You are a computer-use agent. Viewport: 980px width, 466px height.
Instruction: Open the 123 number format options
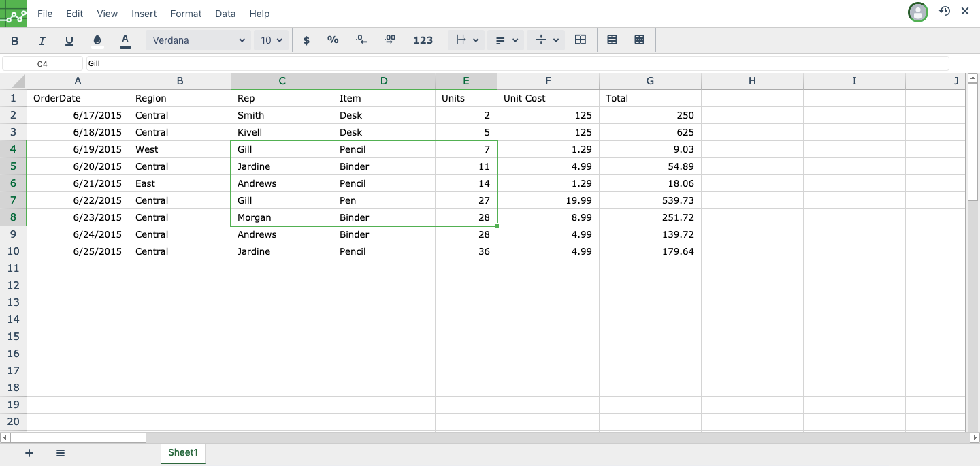point(423,41)
